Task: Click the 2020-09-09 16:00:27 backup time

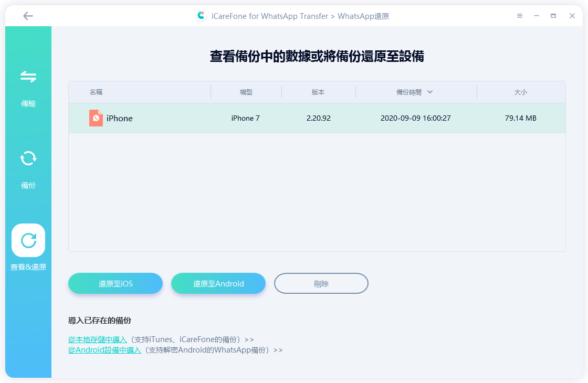Action: [415, 118]
